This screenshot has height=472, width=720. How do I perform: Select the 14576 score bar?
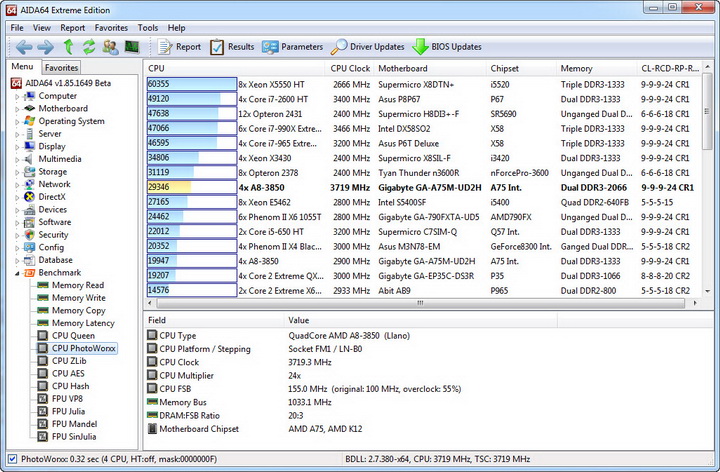point(191,290)
